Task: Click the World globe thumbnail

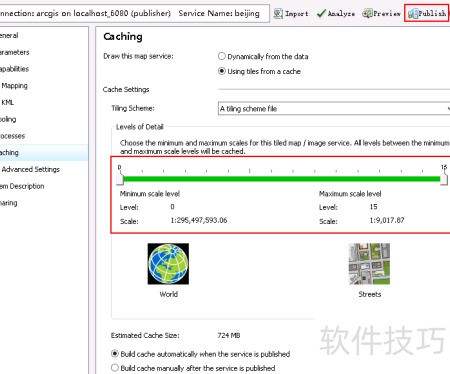Action: click(168, 264)
